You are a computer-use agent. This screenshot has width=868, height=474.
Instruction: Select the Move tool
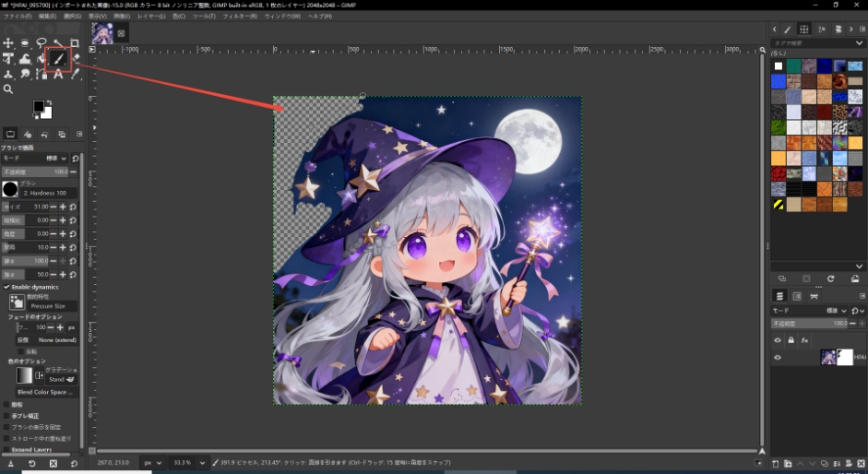click(8, 43)
